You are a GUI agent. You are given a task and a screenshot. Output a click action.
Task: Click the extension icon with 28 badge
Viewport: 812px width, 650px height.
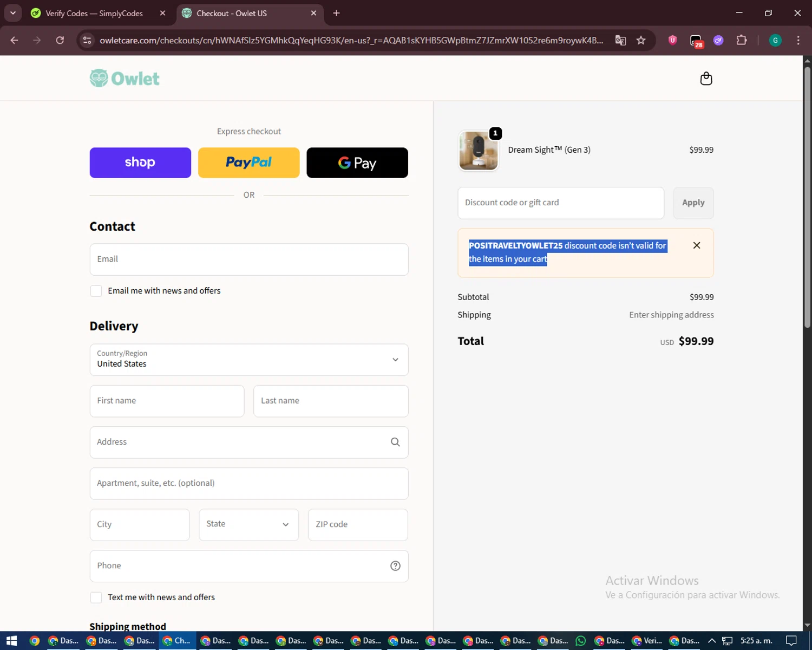696,41
